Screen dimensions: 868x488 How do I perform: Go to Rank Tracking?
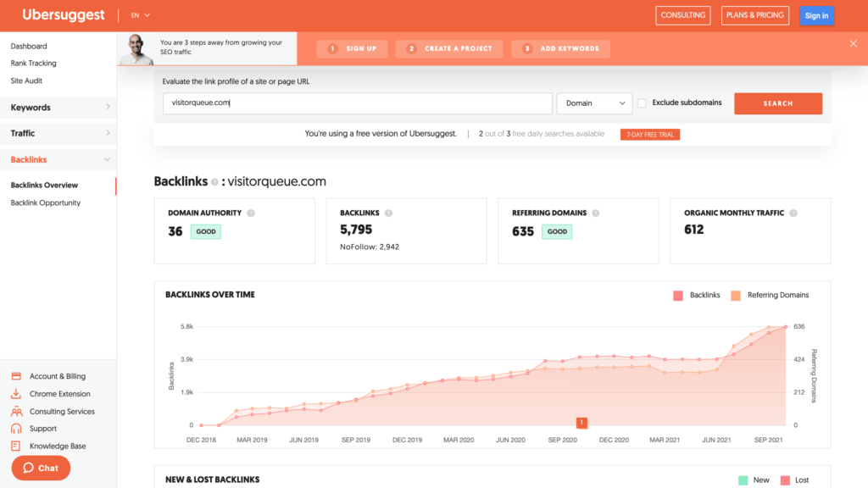[x=33, y=64]
